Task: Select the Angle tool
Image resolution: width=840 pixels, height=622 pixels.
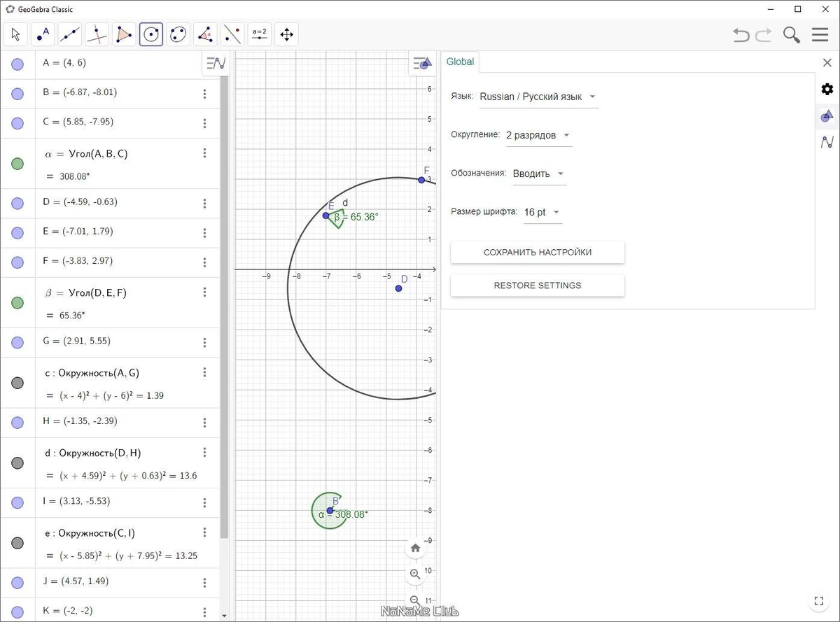Action: click(x=205, y=34)
